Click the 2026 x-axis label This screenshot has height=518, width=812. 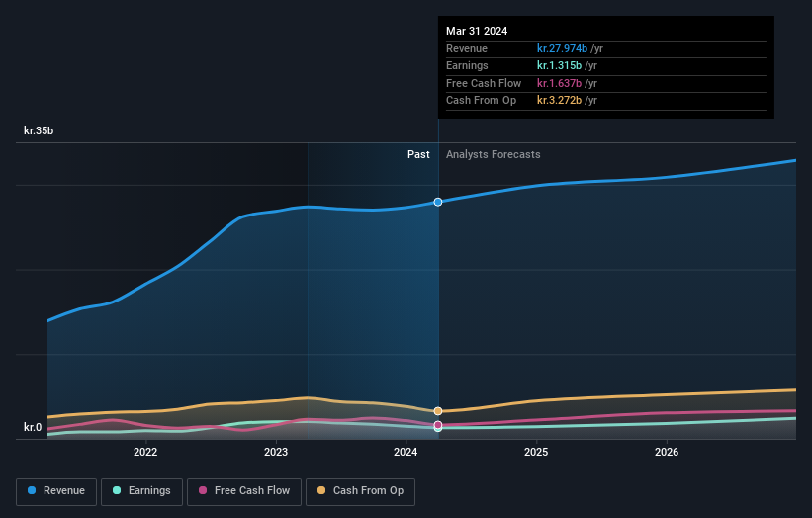click(x=667, y=452)
